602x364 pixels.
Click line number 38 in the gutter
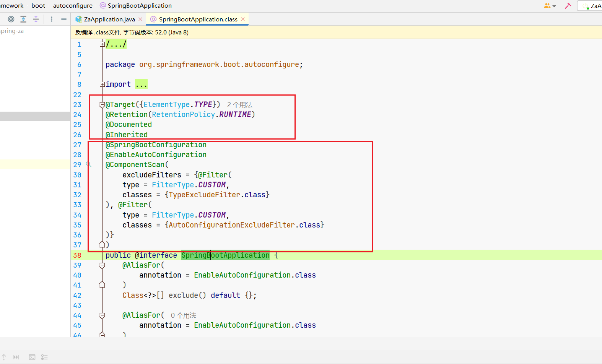pos(77,255)
